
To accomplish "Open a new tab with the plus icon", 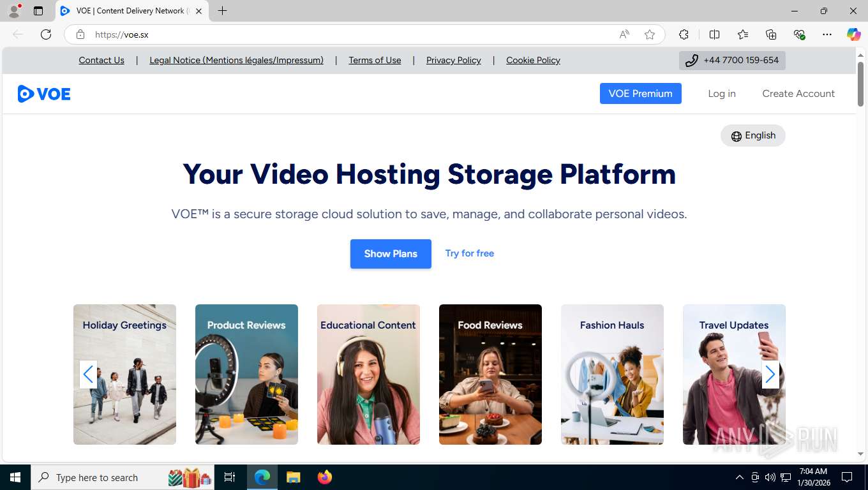I will coord(222,11).
